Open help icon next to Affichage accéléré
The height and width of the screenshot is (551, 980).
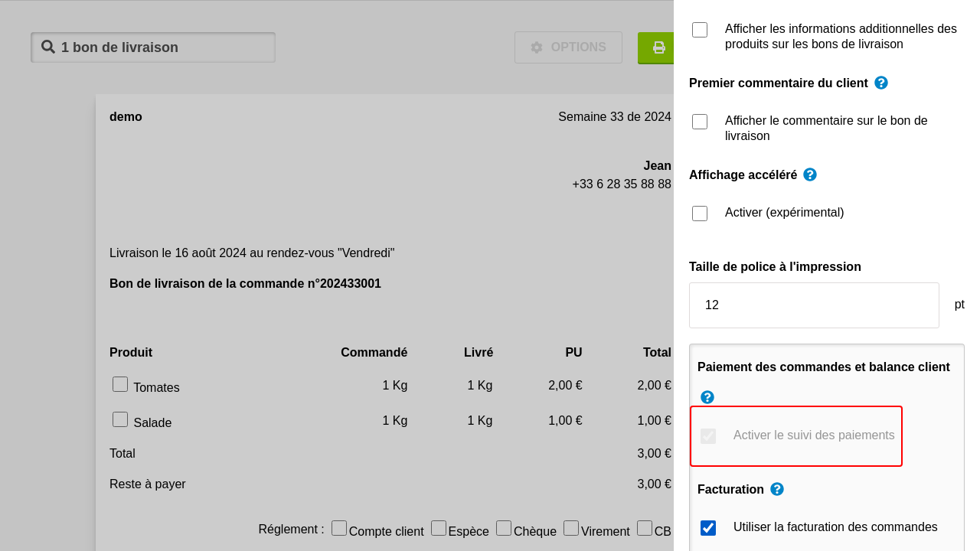(x=809, y=174)
